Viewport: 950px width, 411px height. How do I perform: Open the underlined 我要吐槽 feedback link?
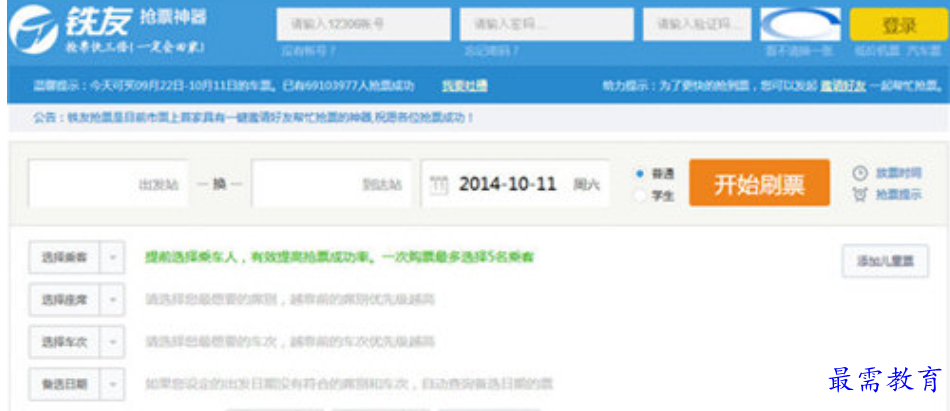[x=465, y=86]
